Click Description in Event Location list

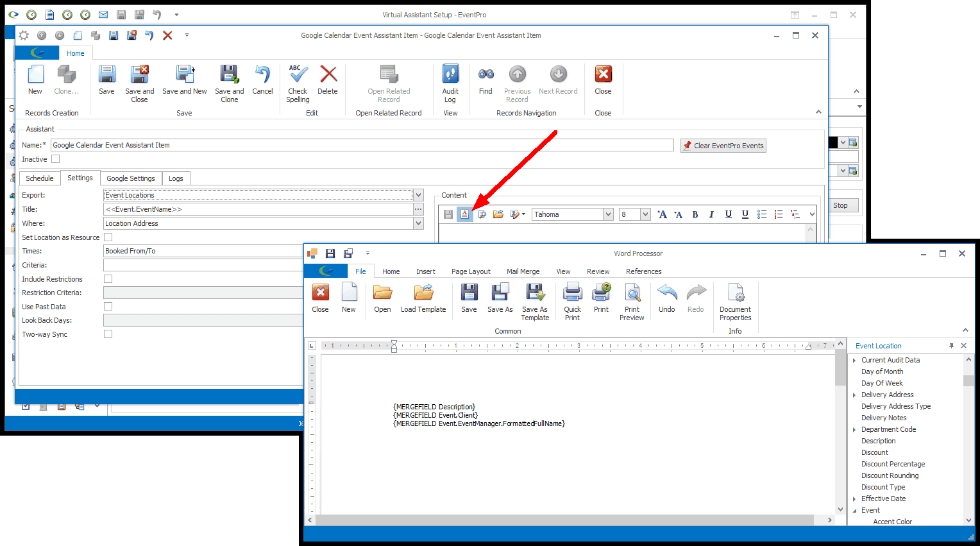(879, 441)
